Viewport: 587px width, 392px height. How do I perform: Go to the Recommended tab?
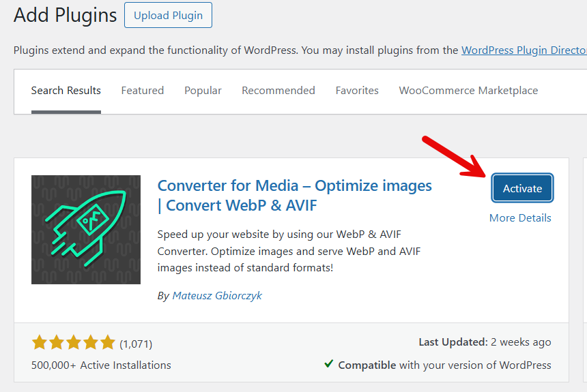pos(278,91)
